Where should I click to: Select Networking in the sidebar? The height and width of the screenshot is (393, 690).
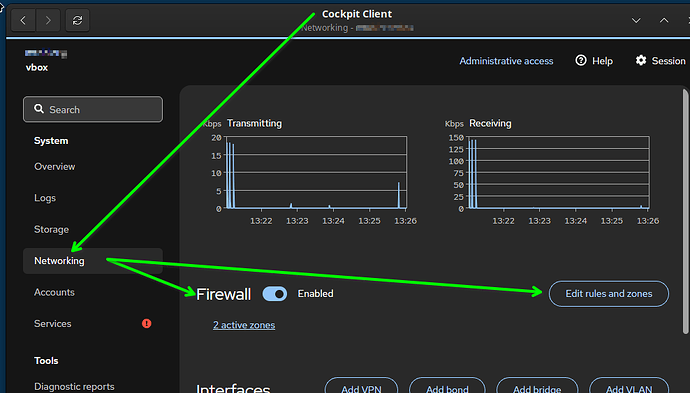(x=93, y=261)
